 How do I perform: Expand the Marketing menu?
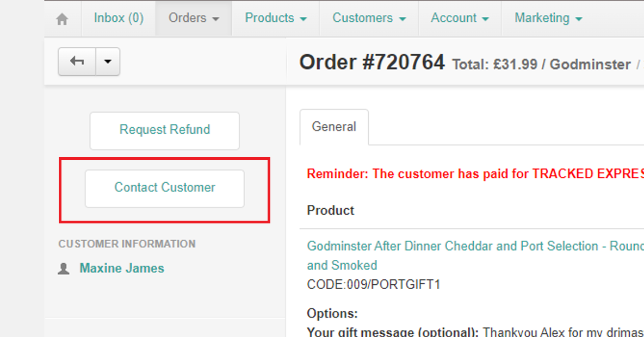[548, 18]
